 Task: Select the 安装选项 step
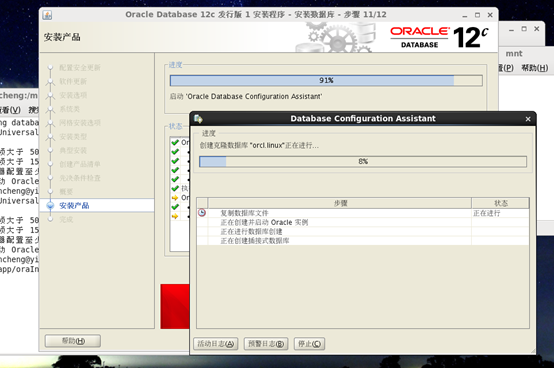click(x=73, y=95)
